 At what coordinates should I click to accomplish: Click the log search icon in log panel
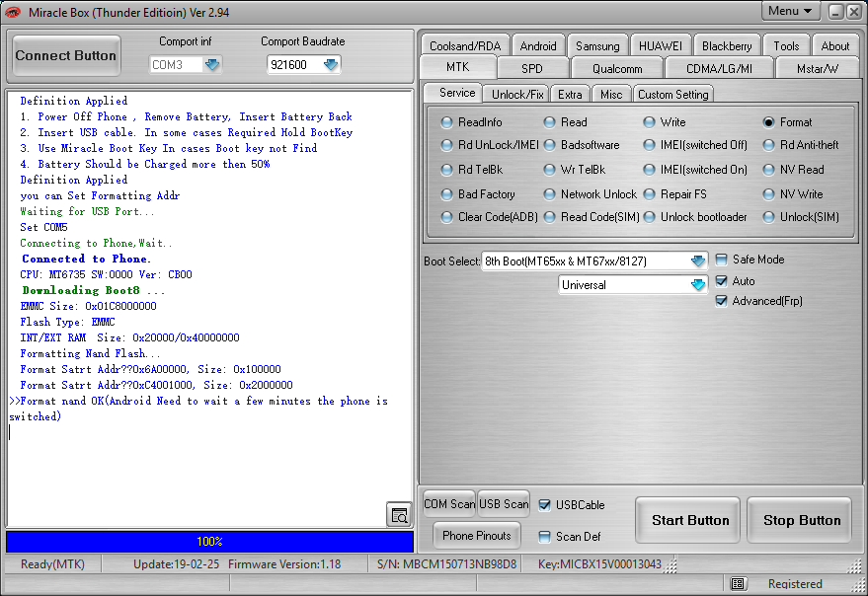tap(399, 515)
